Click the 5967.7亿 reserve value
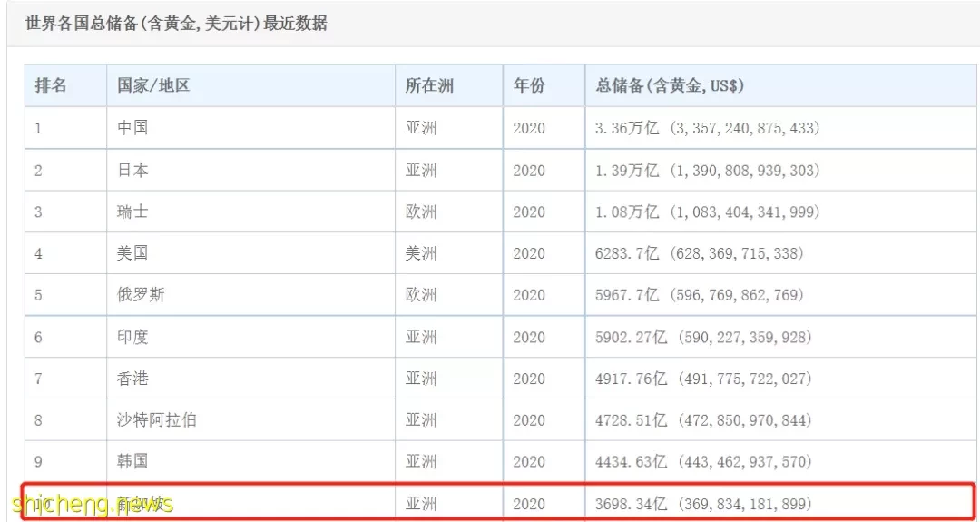This screenshot has width=980, height=522. [627, 295]
